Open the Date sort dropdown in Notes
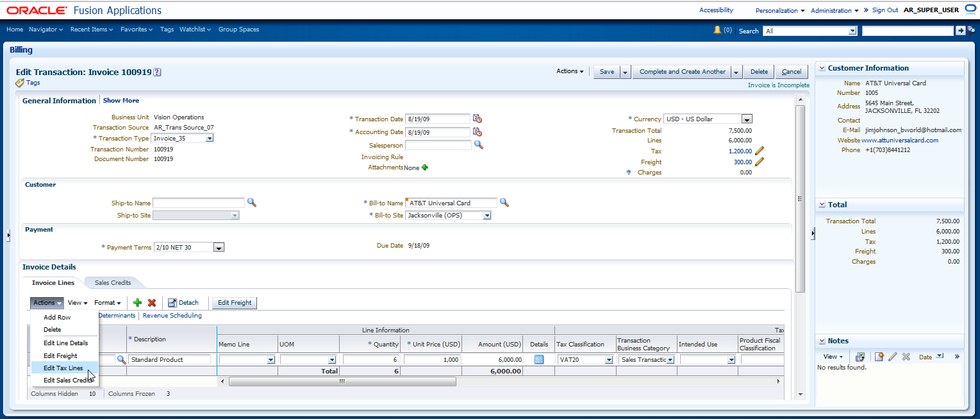Screen dimensions: 980x419 tap(940, 356)
